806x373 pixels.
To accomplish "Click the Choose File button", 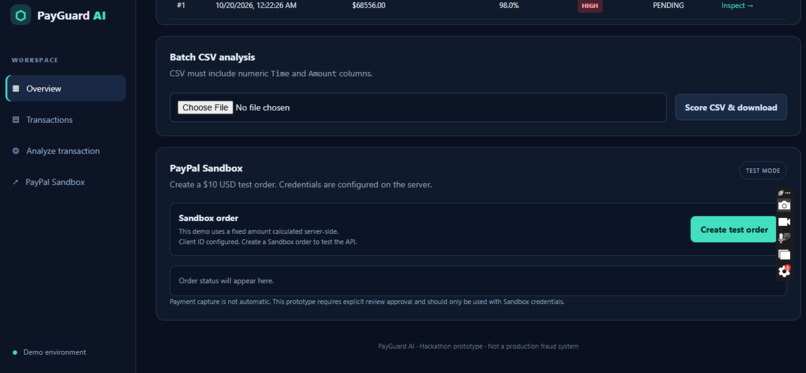I will (x=205, y=107).
